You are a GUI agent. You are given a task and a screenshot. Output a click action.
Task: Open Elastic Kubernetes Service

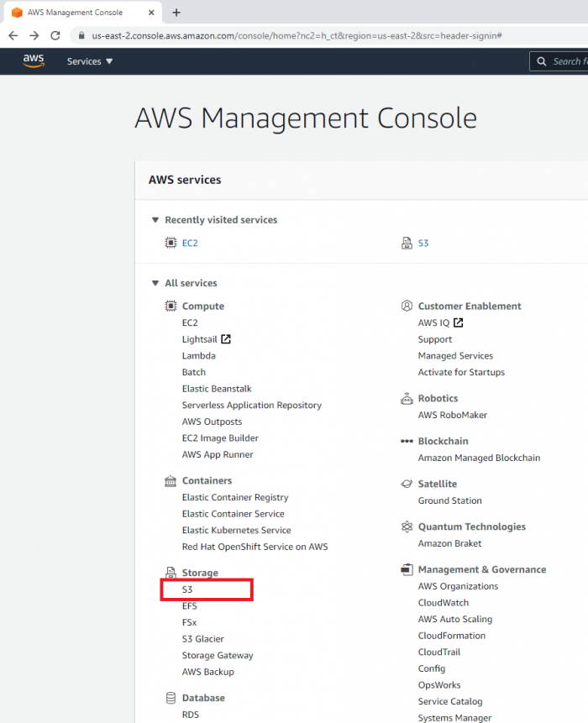[237, 530]
